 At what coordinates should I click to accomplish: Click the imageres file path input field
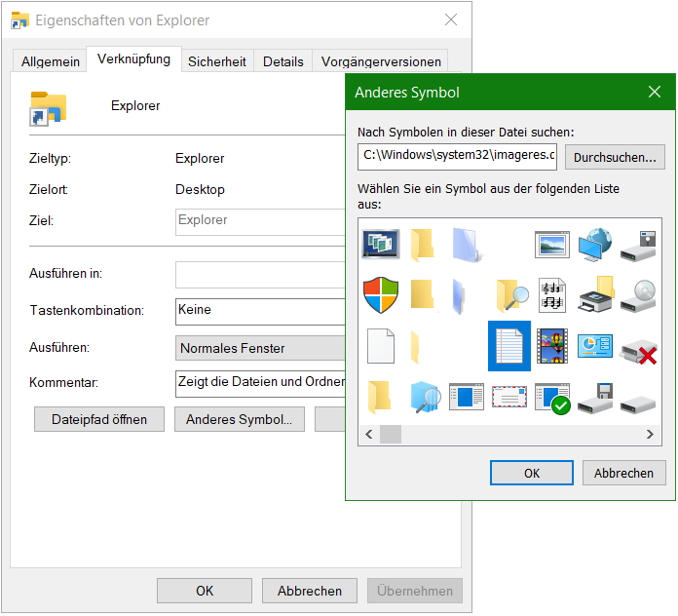tap(458, 157)
